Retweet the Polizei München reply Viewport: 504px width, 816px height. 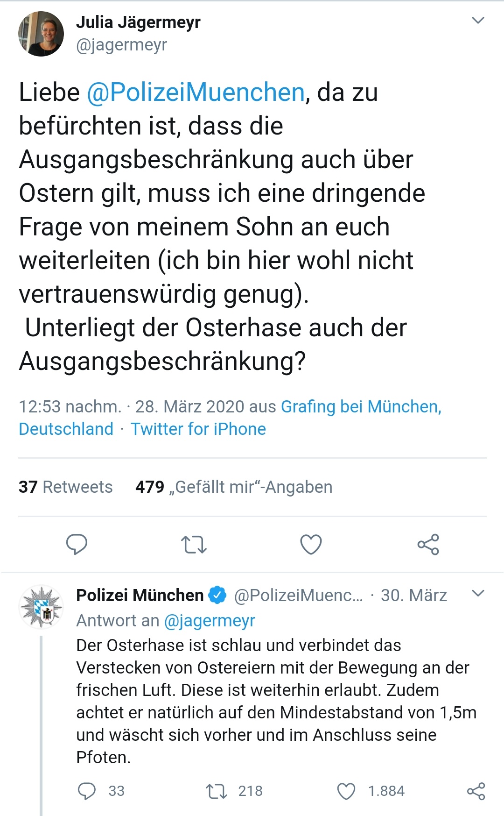[217, 791]
